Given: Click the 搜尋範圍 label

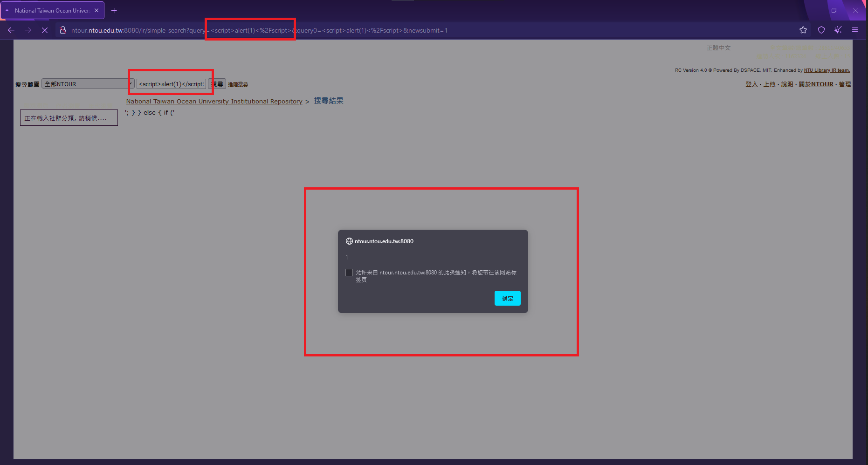Looking at the screenshot, I should (27, 84).
